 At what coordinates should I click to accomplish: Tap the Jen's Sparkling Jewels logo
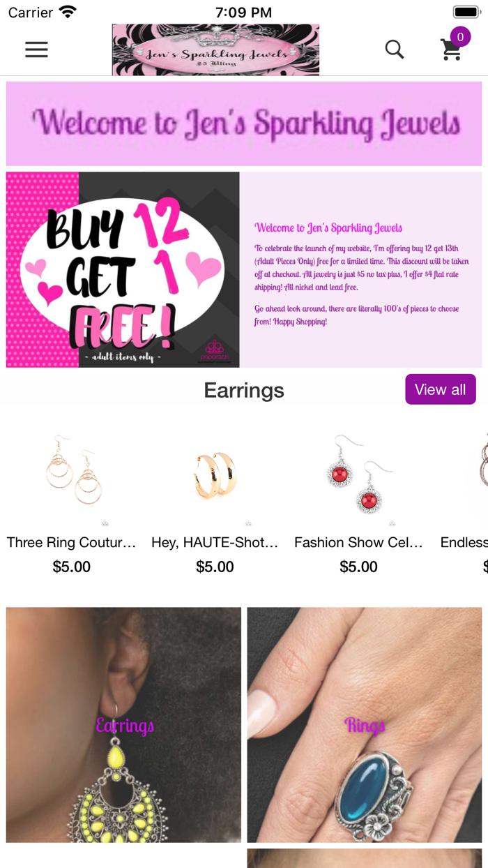[215, 50]
